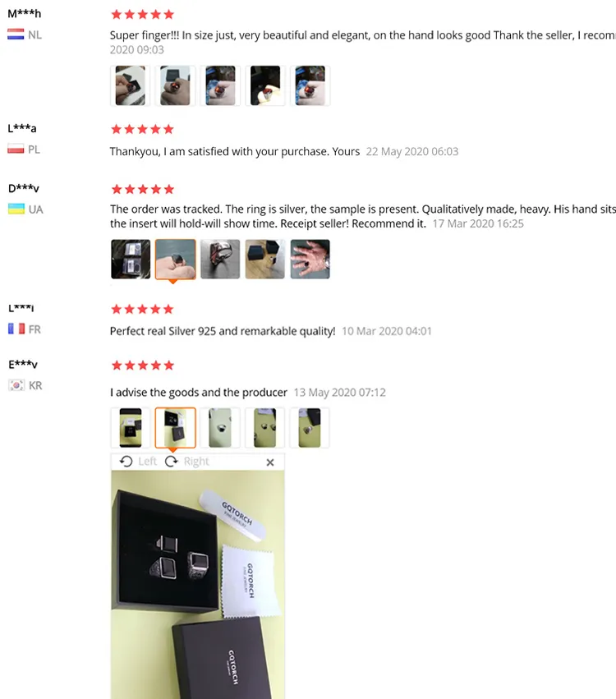Click the rotate Left icon
The width and height of the screenshot is (616, 699).
pos(126,462)
